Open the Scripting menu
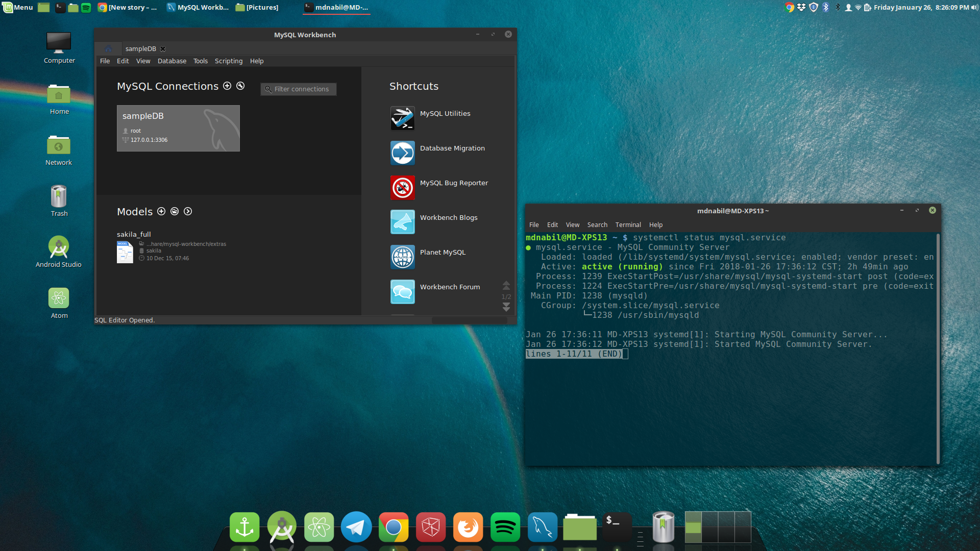The height and width of the screenshot is (551, 980). pyautogui.click(x=229, y=61)
